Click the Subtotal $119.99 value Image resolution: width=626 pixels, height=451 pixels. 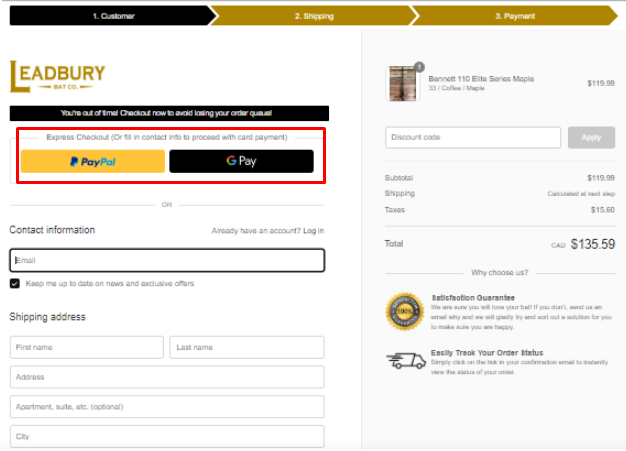[601, 178]
